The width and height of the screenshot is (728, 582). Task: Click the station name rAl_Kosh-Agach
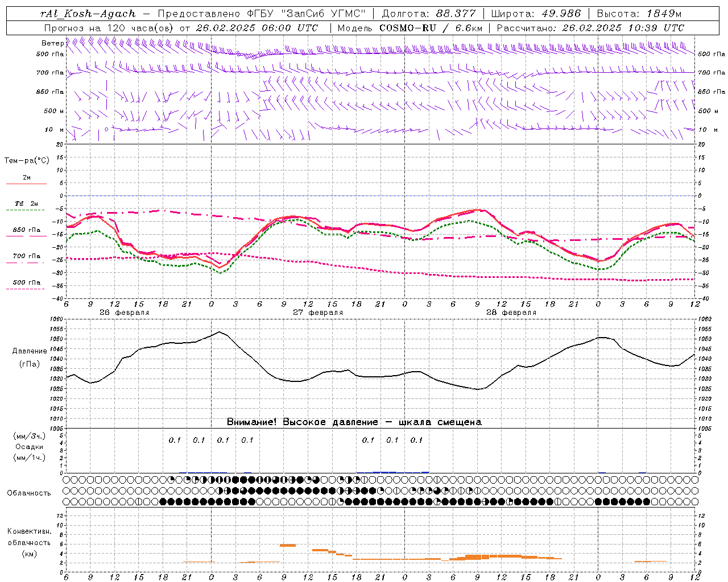(88, 14)
